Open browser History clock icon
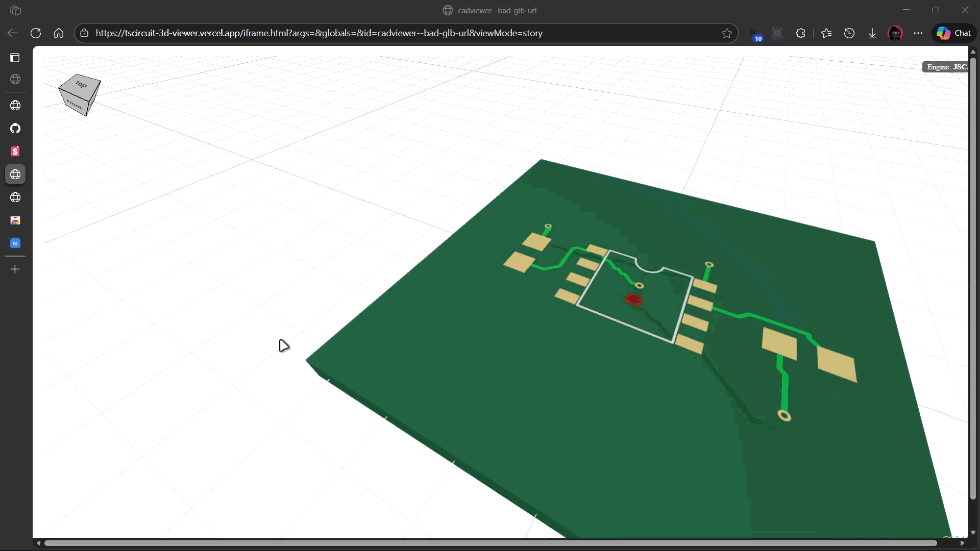This screenshot has height=551, width=980. 849,33
